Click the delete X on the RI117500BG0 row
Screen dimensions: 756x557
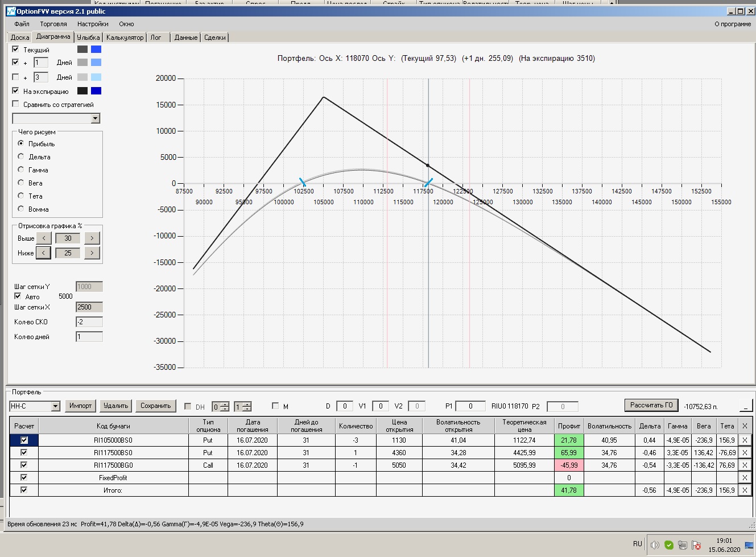tap(745, 465)
